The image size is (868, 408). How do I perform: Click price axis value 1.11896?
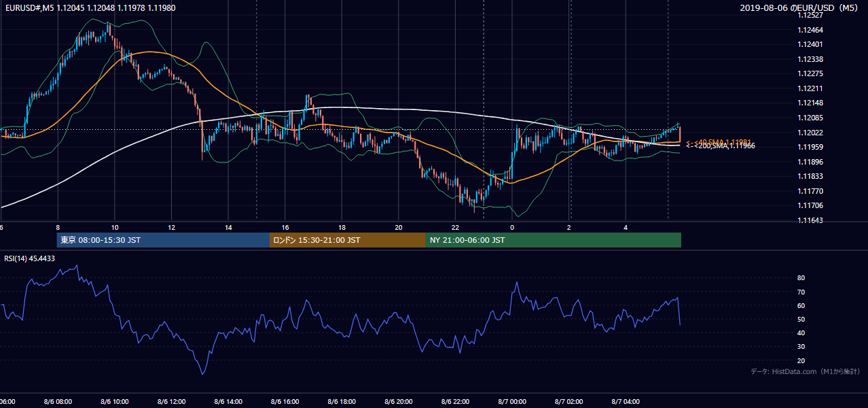[811, 162]
